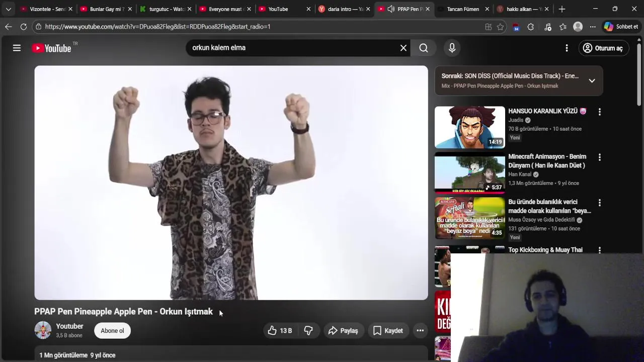The width and height of the screenshot is (644, 362).
Task: Close the Vizontele tab
Action: pos(70,9)
